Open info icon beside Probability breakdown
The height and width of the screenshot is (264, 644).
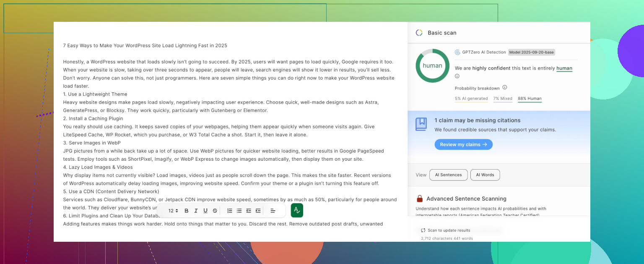tap(505, 88)
